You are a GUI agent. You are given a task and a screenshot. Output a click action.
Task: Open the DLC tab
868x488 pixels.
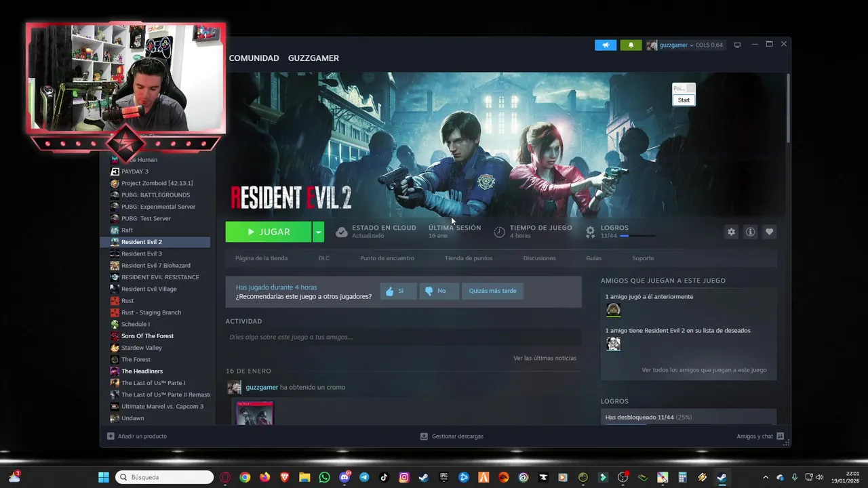324,258
